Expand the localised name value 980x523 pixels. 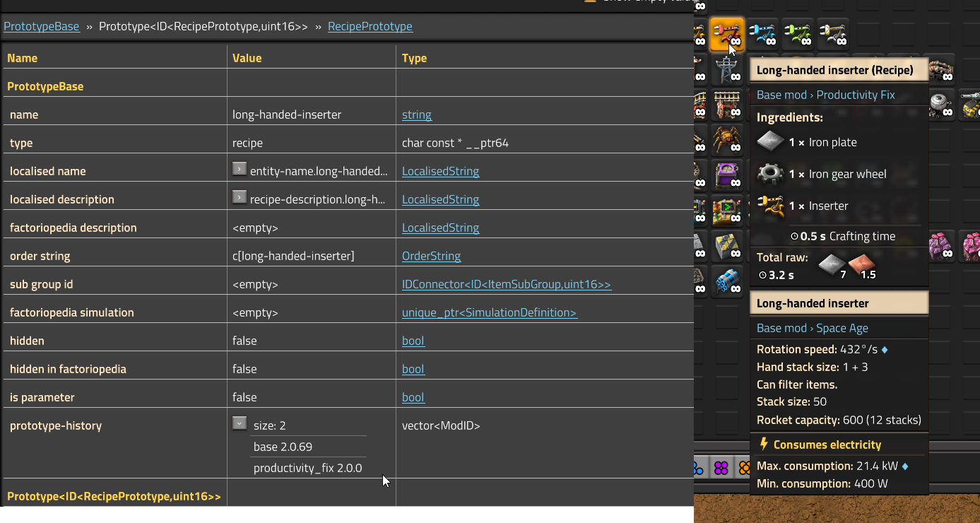pos(240,170)
